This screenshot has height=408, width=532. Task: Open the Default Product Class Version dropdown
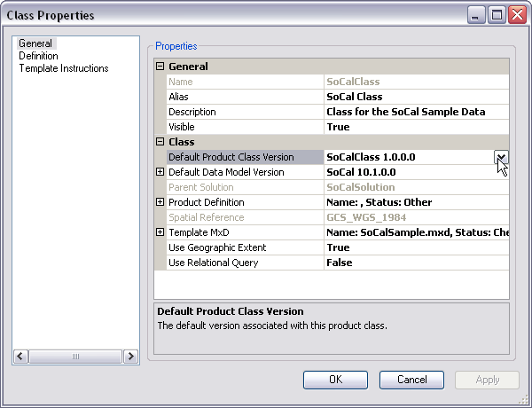click(x=501, y=157)
